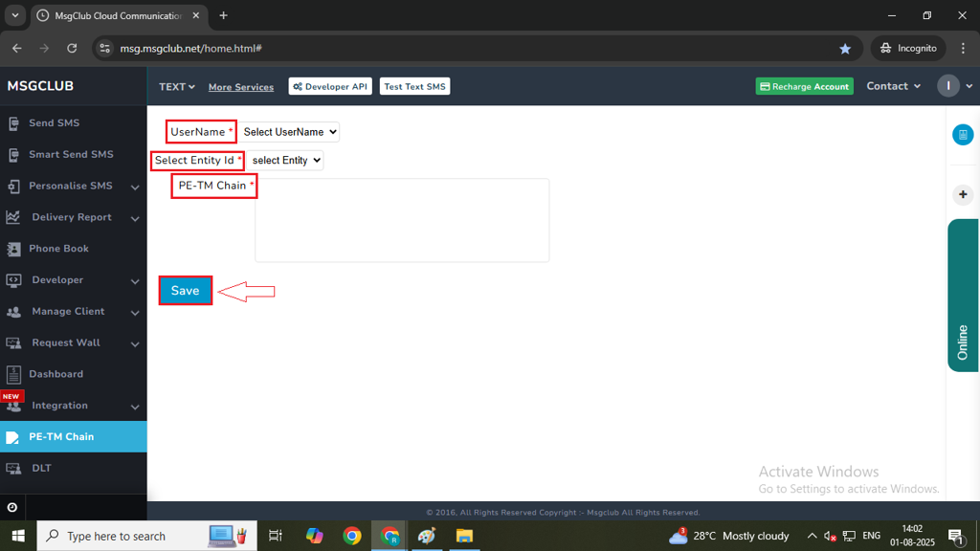Image resolution: width=980 pixels, height=551 pixels.
Task: Click the user avatar letter icon
Action: (x=948, y=86)
